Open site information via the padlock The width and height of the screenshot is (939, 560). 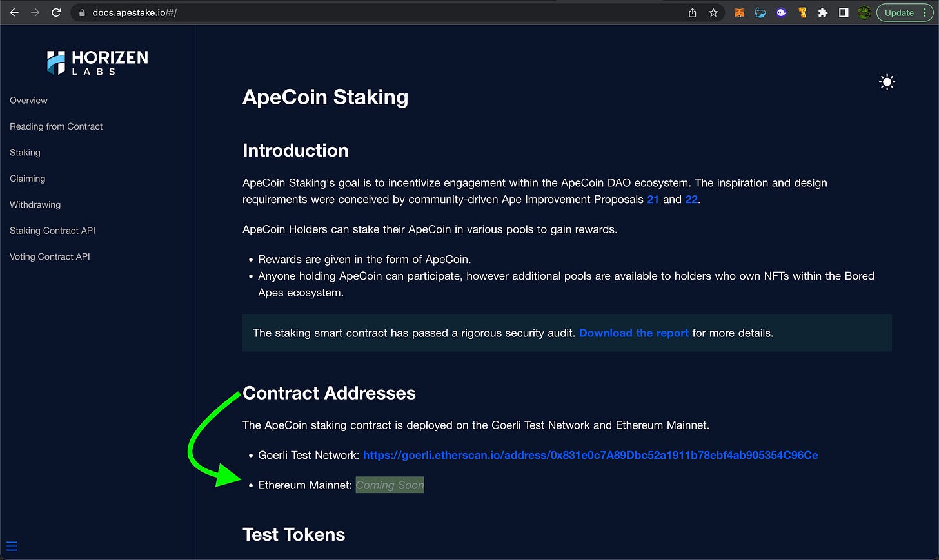pos(81,12)
